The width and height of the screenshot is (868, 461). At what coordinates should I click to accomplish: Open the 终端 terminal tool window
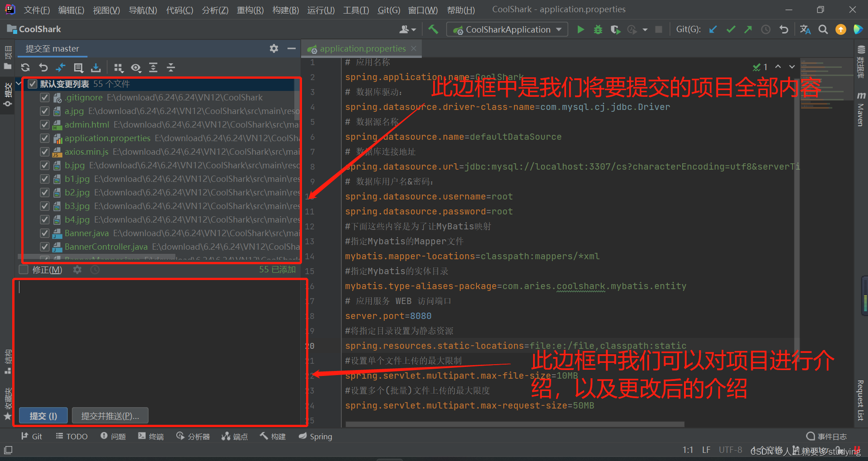tap(151, 437)
